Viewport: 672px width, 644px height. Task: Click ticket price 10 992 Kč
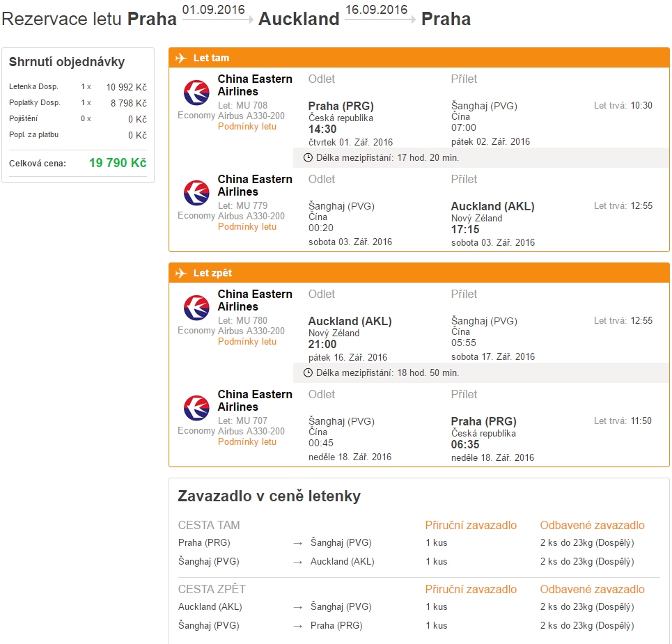click(x=127, y=87)
